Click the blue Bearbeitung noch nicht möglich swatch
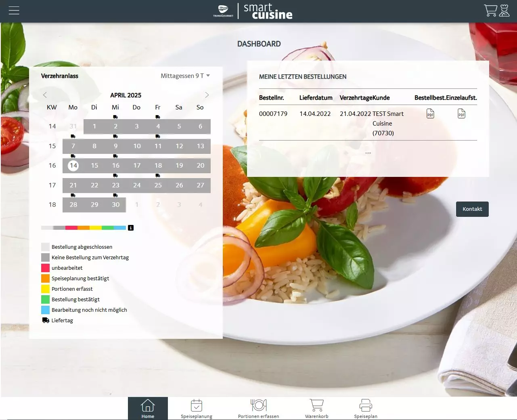Viewport: 517px width, 420px height. (45, 310)
